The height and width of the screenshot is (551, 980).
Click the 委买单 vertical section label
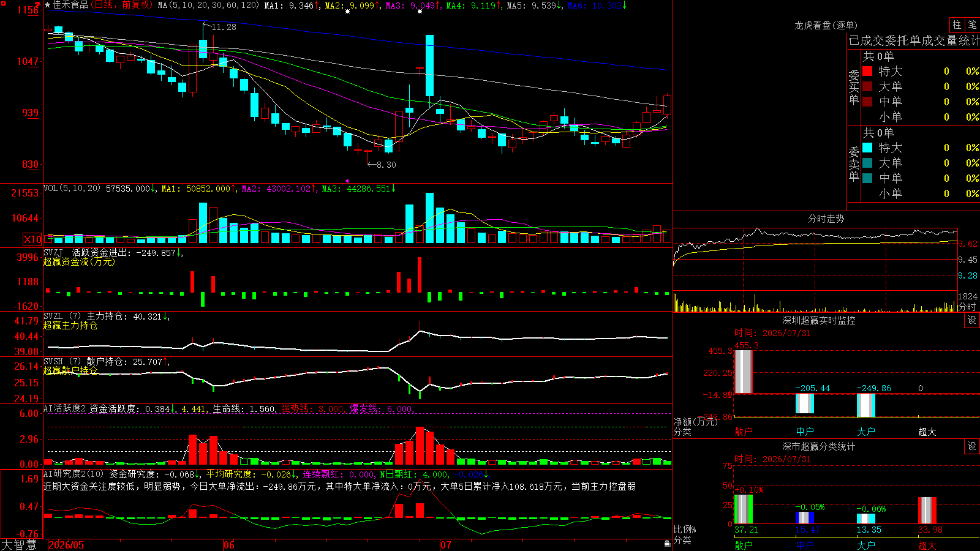pyautogui.click(x=854, y=88)
